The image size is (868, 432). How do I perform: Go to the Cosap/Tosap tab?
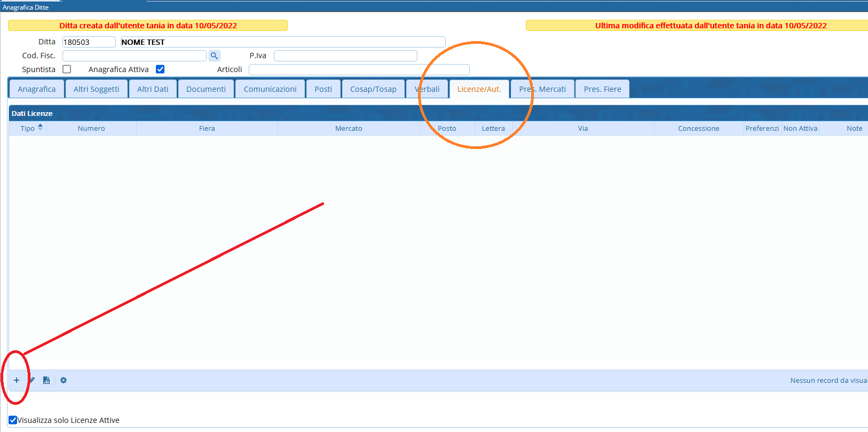373,89
